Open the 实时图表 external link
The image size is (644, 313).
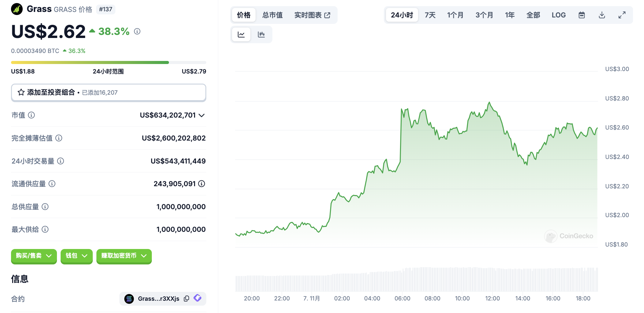pos(312,15)
